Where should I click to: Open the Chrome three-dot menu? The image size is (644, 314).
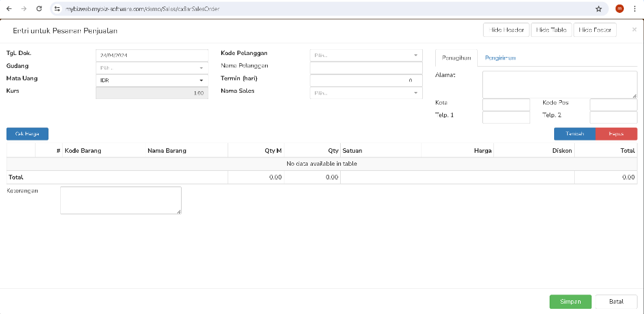[x=634, y=8]
